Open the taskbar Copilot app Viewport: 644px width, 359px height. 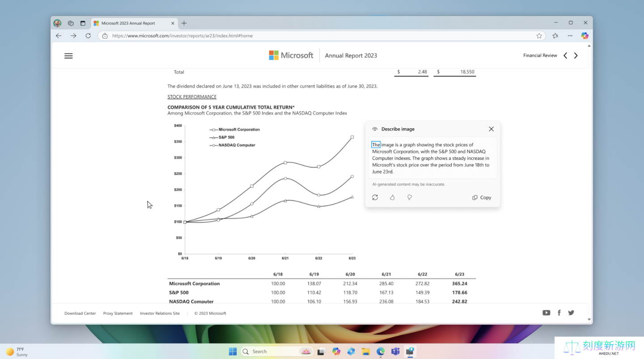[x=336, y=351]
